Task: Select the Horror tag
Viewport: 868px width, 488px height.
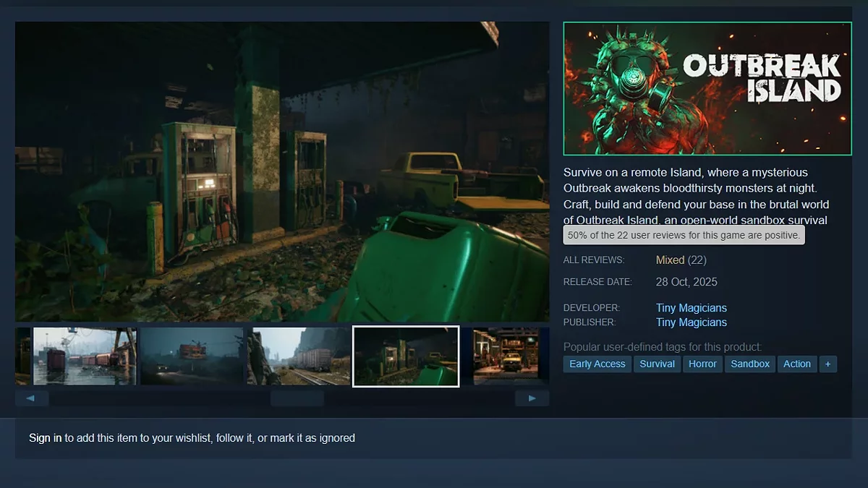Action: coord(702,364)
